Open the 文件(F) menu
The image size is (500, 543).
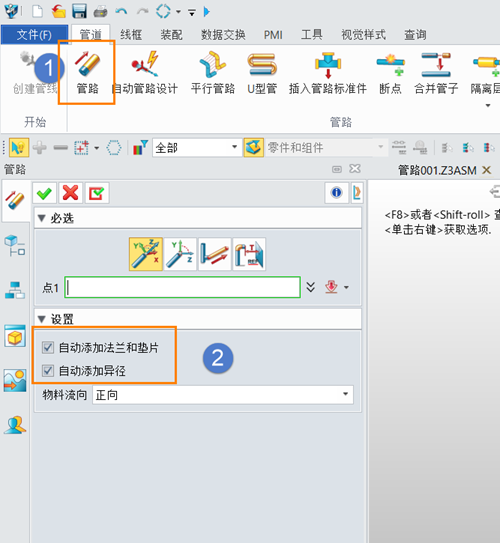34,35
